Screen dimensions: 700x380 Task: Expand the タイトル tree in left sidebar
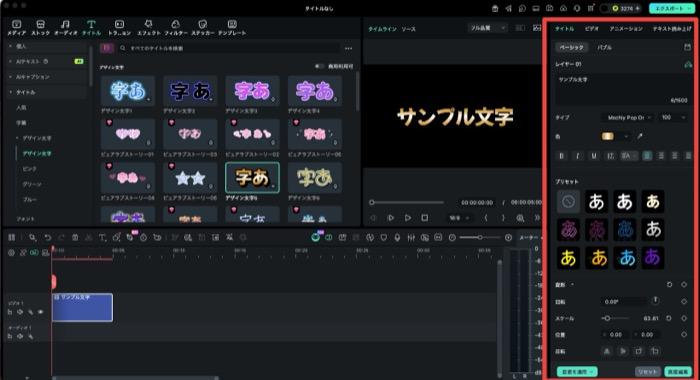click(x=11, y=92)
